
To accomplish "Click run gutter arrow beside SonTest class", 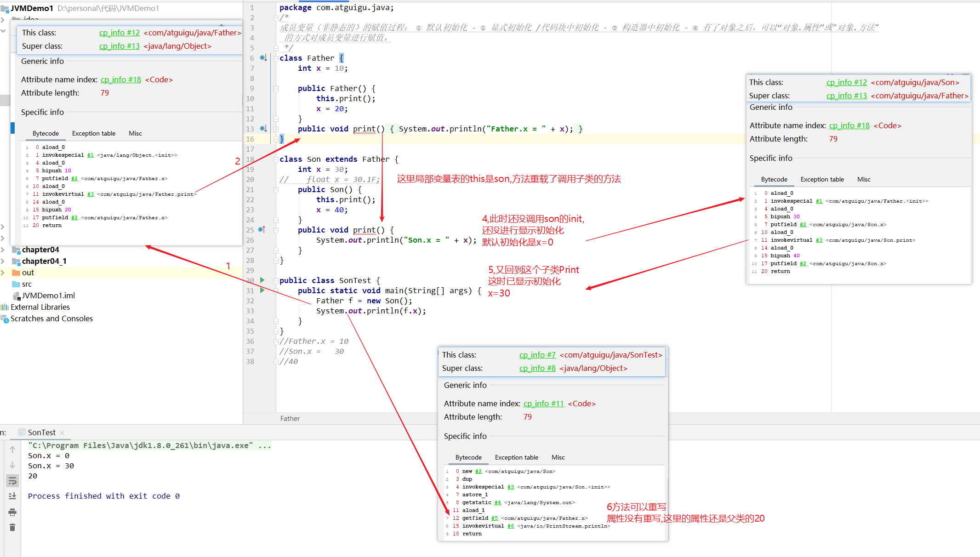I will pyautogui.click(x=262, y=280).
